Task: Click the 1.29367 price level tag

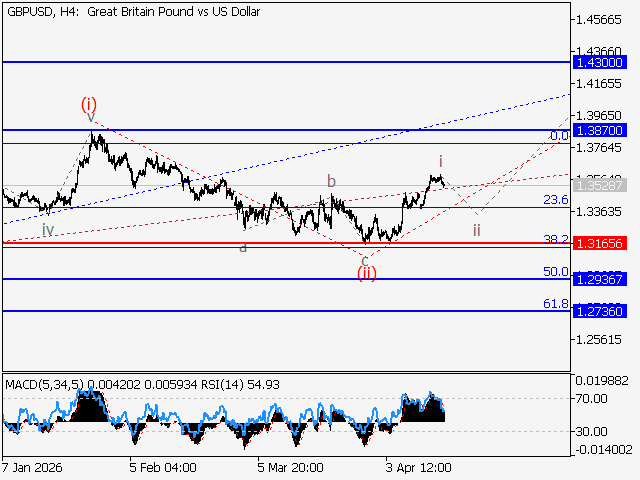Action: click(x=600, y=279)
